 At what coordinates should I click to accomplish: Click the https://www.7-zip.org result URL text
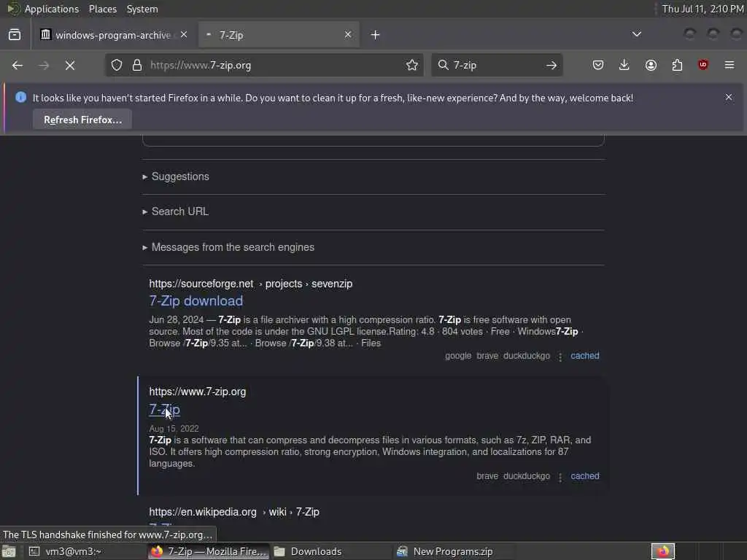point(197,392)
